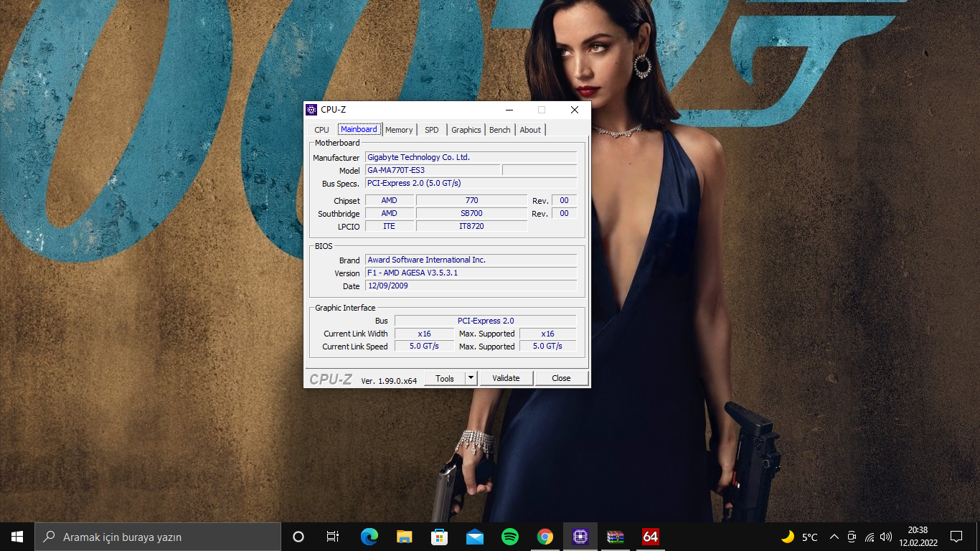
Task: Show hidden system tray icons
Action: [834, 537]
